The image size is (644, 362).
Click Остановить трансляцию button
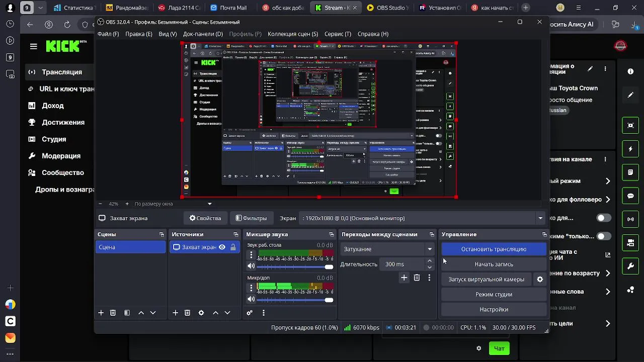494,249
